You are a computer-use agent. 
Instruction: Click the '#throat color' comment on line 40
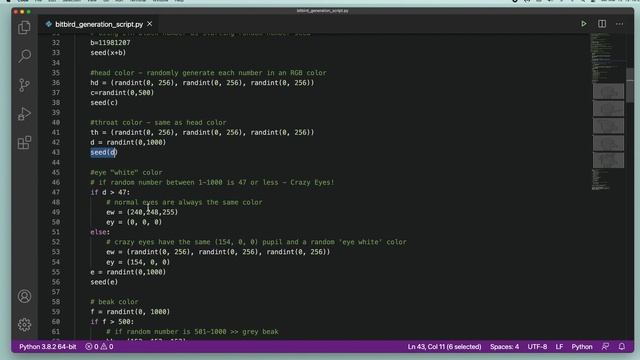pyautogui.click(x=158, y=122)
